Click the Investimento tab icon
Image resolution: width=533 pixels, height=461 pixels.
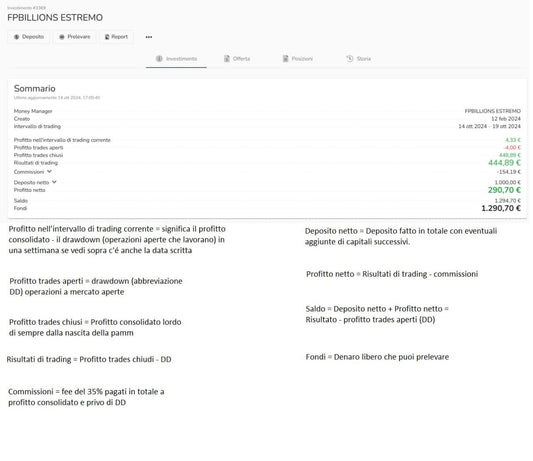pyautogui.click(x=159, y=58)
